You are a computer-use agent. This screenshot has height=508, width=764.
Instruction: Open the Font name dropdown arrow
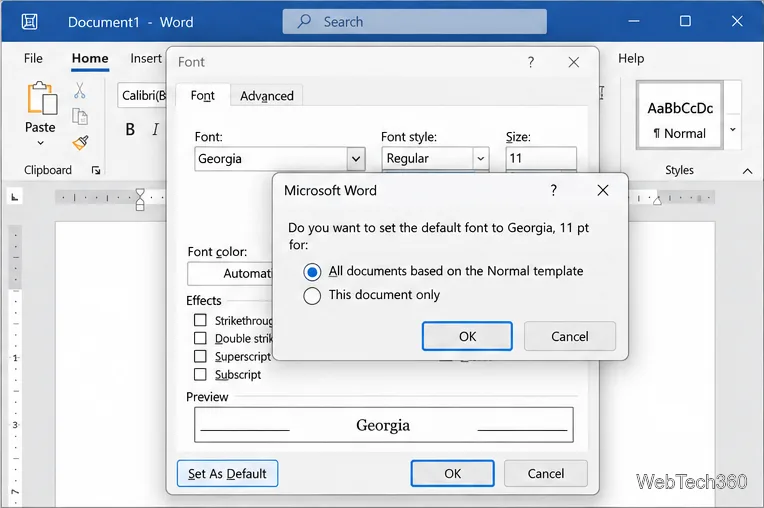(356, 159)
